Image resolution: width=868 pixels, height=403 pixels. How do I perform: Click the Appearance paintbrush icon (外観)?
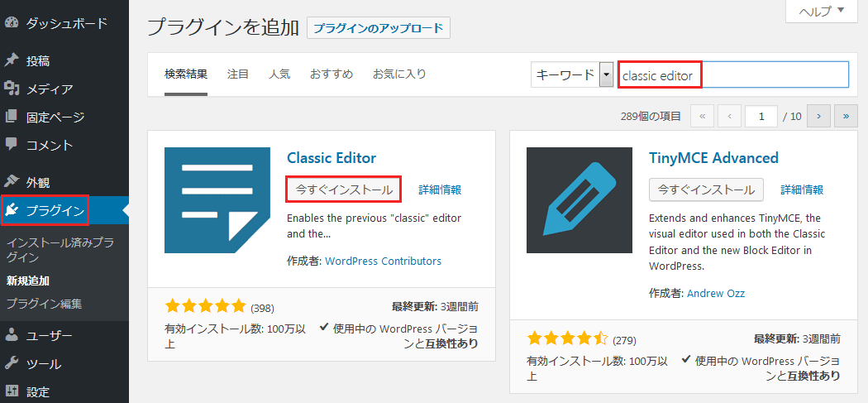(12, 181)
